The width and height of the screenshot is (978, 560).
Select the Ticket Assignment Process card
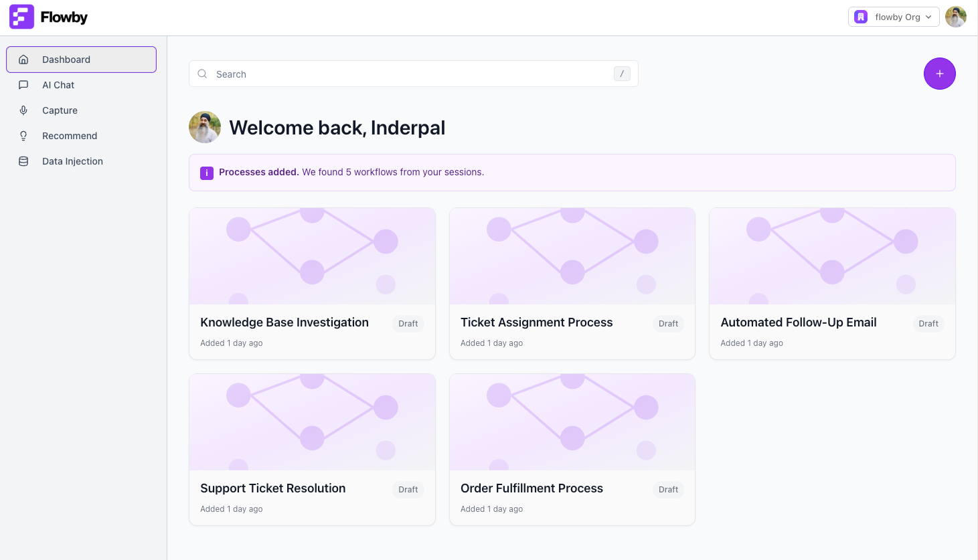pyautogui.click(x=572, y=283)
